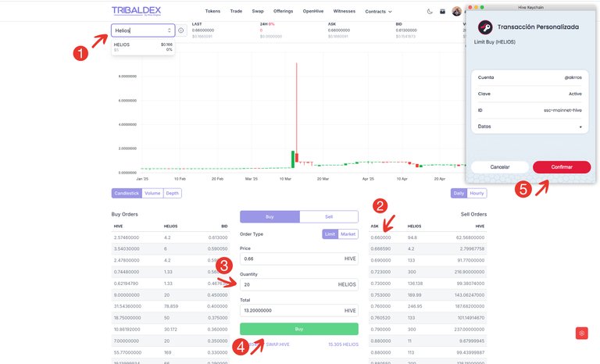This screenshot has width=600, height=364.
Task: Switch to the Buy tab
Action: pyautogui.click(x=270, y=216)
